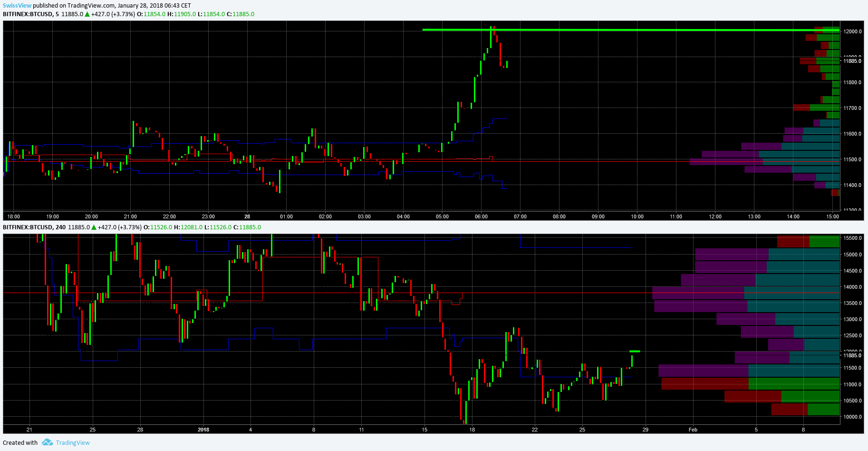Click the Feb date label on lower axis
Viewport: 868px width, 451px height.
coord(693,430)
